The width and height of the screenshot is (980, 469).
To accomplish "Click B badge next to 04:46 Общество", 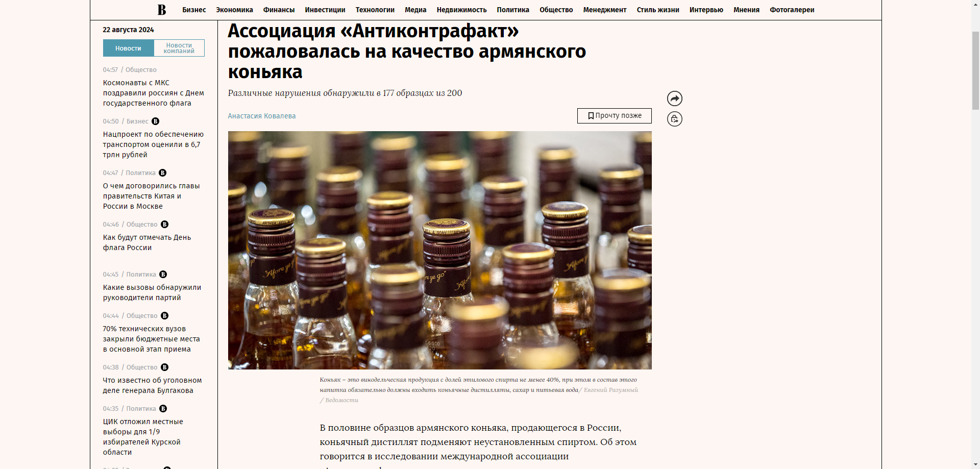I will [x=165, y=225].
